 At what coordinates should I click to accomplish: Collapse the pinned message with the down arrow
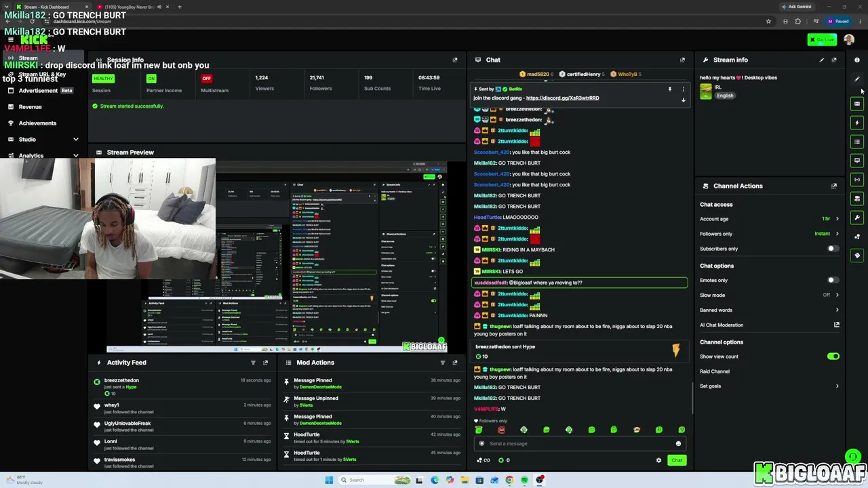click(x=684, y=100)
